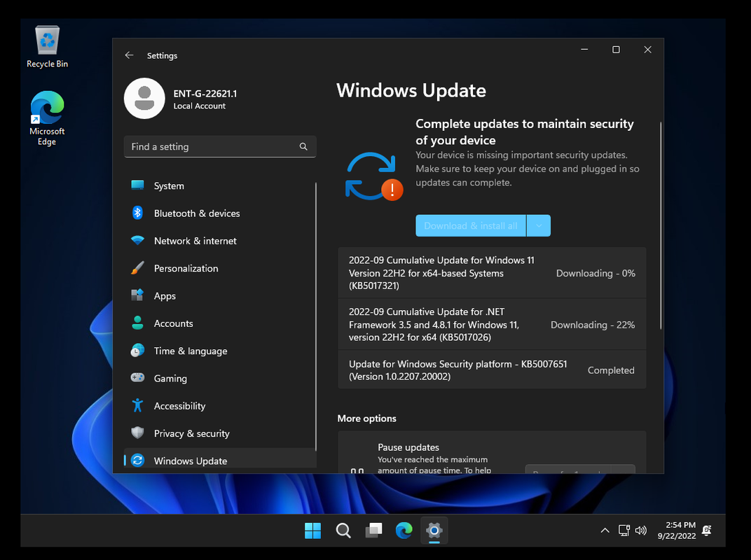Click the Completed status text

(611, 370)
